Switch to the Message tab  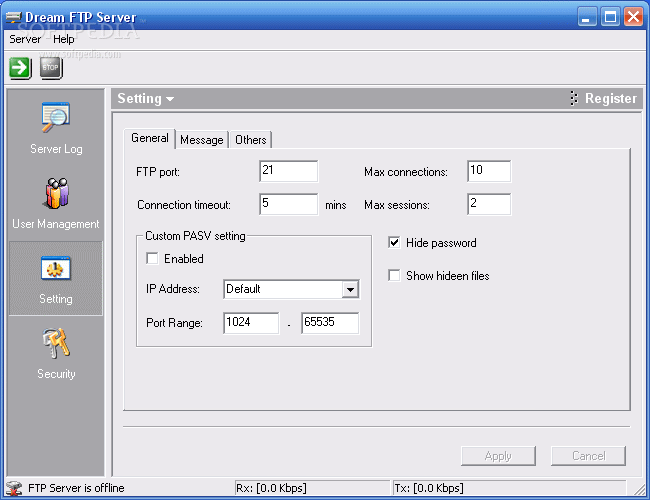point(202,140)
